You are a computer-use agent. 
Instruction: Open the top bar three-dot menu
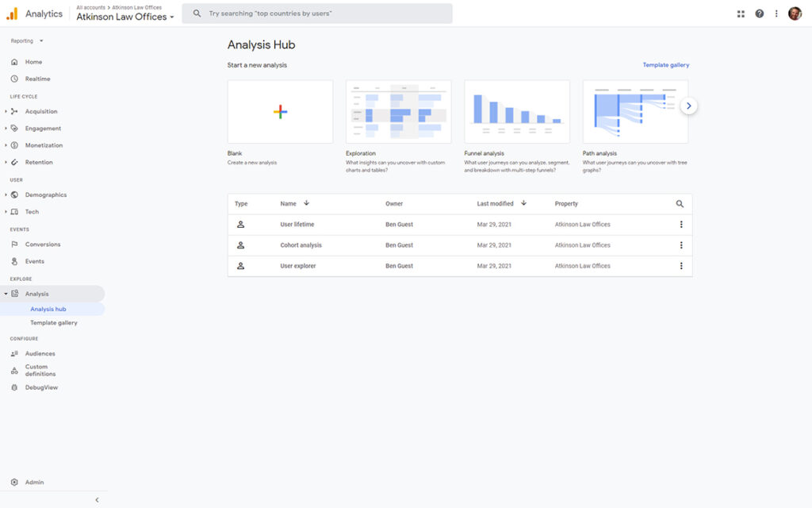(776, 14)
